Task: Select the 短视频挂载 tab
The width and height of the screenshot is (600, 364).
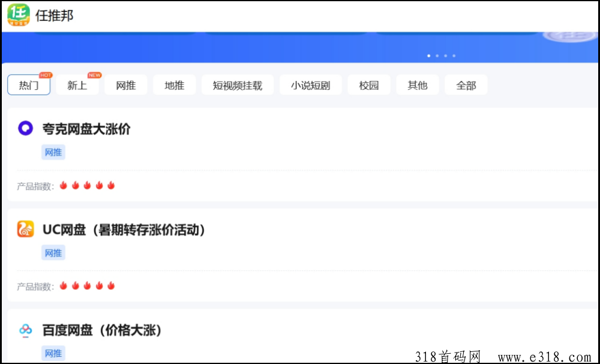Action: tap(238, 85)
